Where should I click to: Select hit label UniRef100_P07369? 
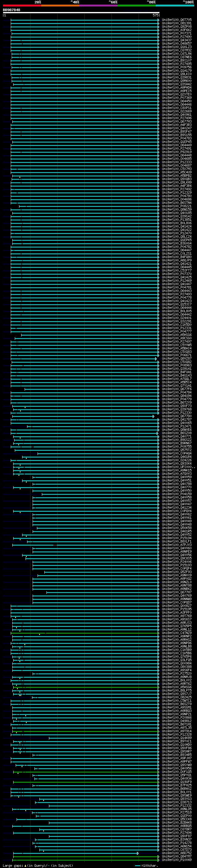pos(177,98)
